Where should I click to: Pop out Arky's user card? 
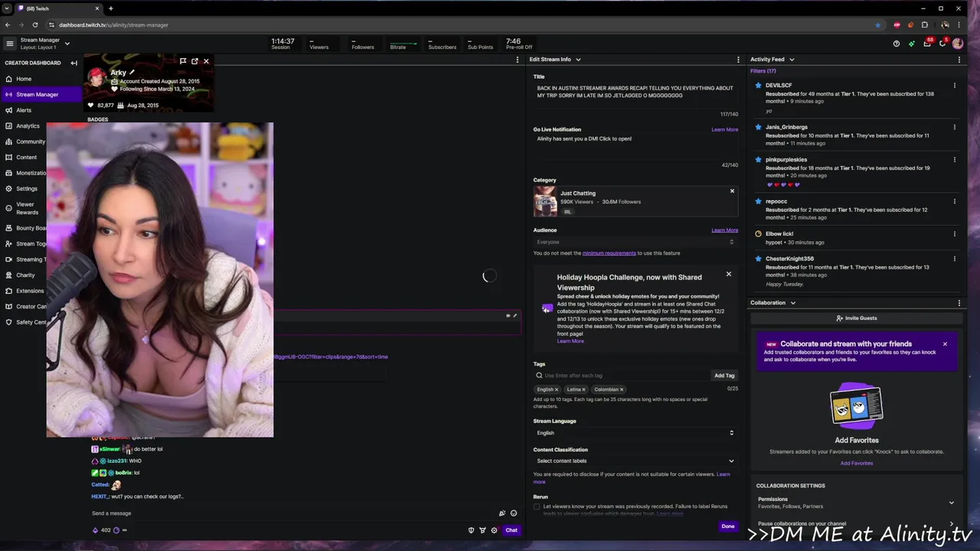click(x=194, y=61)
